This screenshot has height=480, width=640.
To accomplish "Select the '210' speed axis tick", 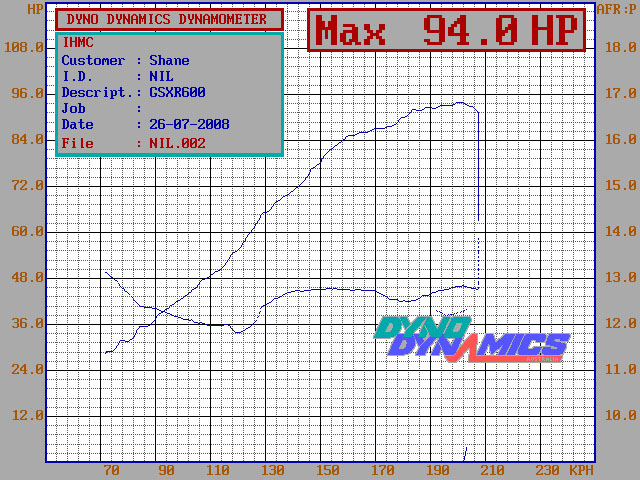I will coord(493,470).
